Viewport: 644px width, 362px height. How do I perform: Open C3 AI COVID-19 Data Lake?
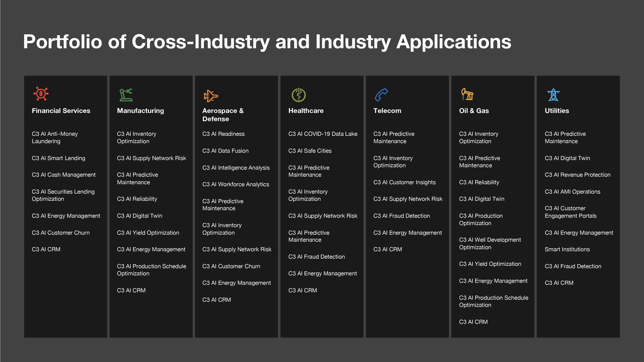click(323, 134)
